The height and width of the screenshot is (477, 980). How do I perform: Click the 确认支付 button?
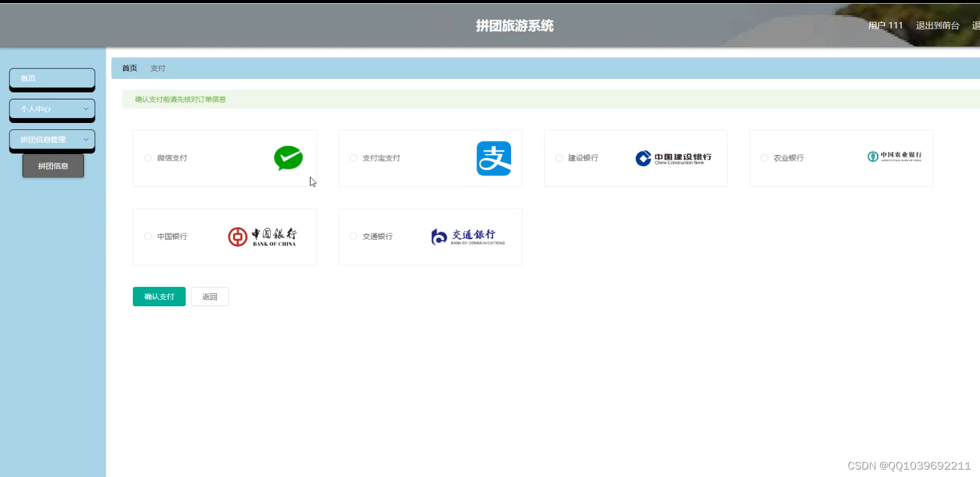point(159,297)
